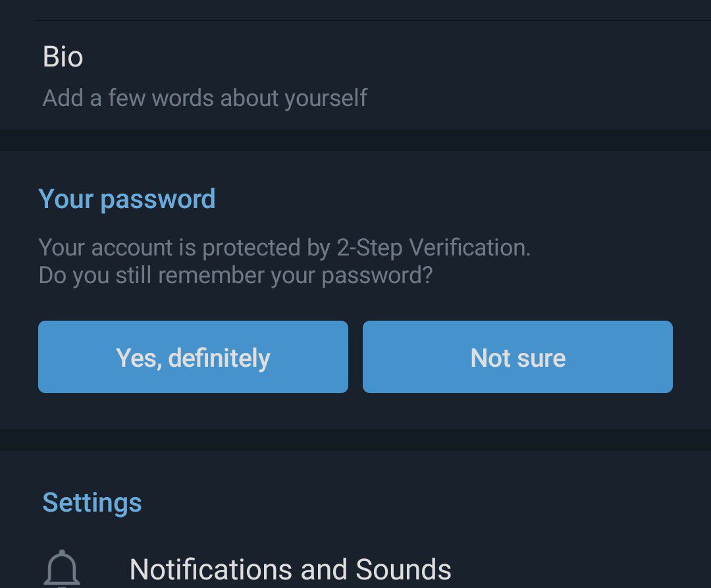Tap "Do you still remember your password?"
Viewport: 711px width, 588px height.
click(x=236, y=275)
